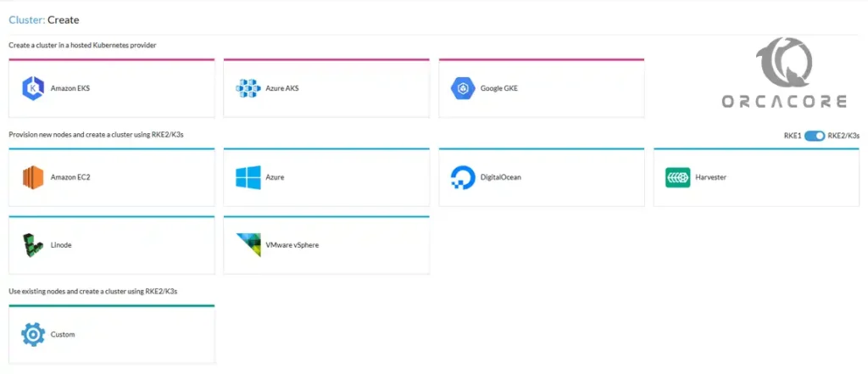Screen dimensions: 868x374
Task: Click the VMware vSphere logo icon
Action: [248, 245]
